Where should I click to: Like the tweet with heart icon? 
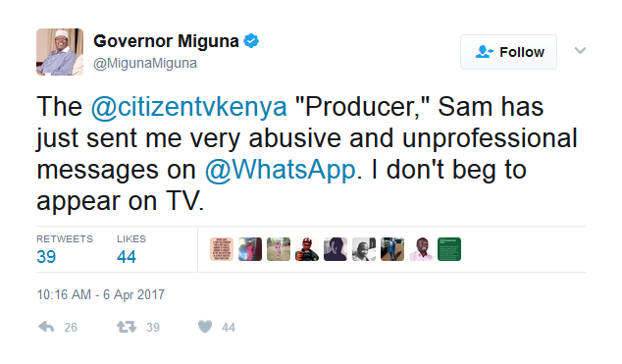(205, 327)
